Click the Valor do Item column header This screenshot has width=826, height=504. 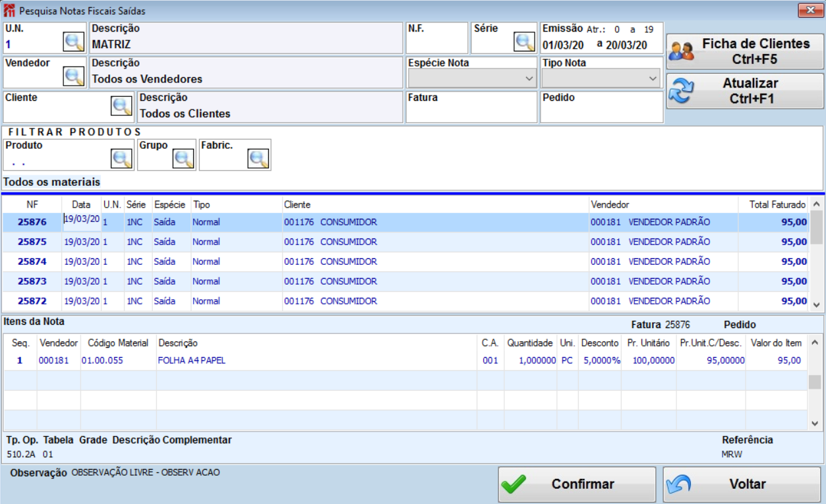pos(776,343)
